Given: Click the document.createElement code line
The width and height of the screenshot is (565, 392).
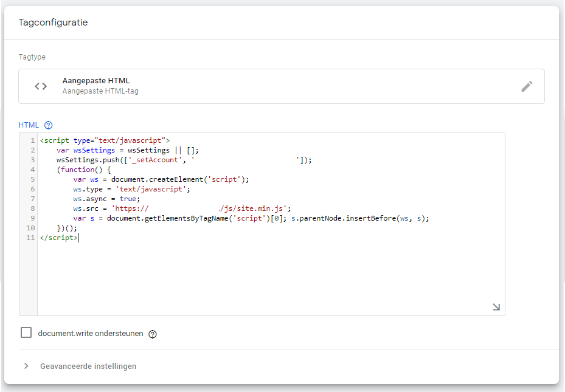Looking at the screenshot, I should 161,179.
